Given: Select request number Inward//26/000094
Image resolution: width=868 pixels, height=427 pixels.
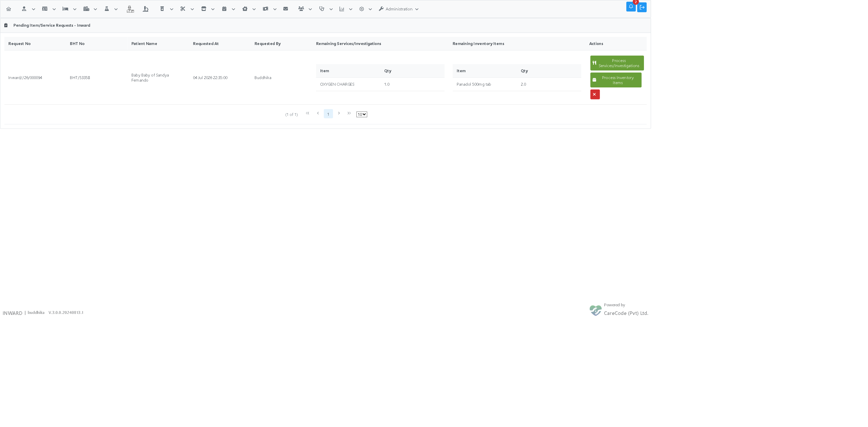Looking at the screenshot, I should pyautogui.click(x=25, y=78).
